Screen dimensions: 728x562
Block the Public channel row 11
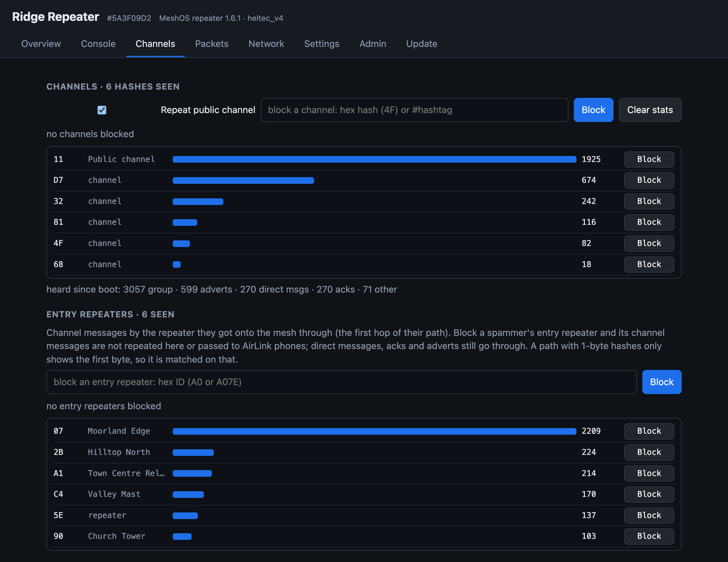click(649, 159)
